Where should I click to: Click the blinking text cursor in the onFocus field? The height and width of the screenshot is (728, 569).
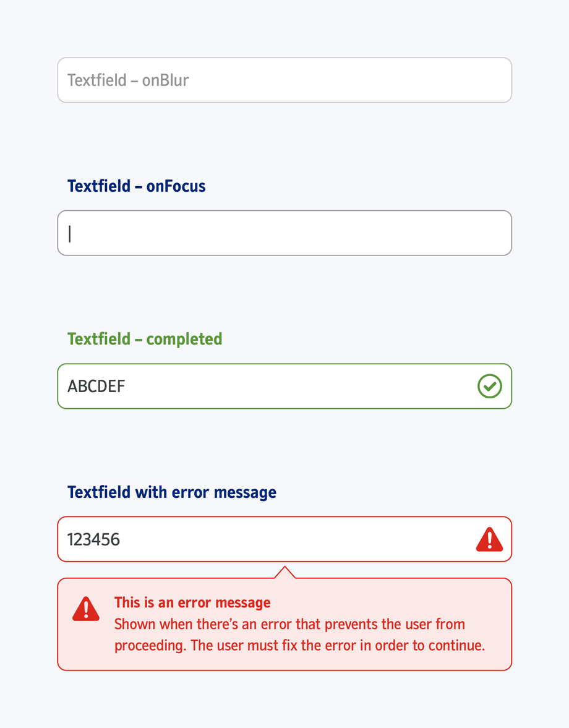pyautogui.click(x=70, y=233)
